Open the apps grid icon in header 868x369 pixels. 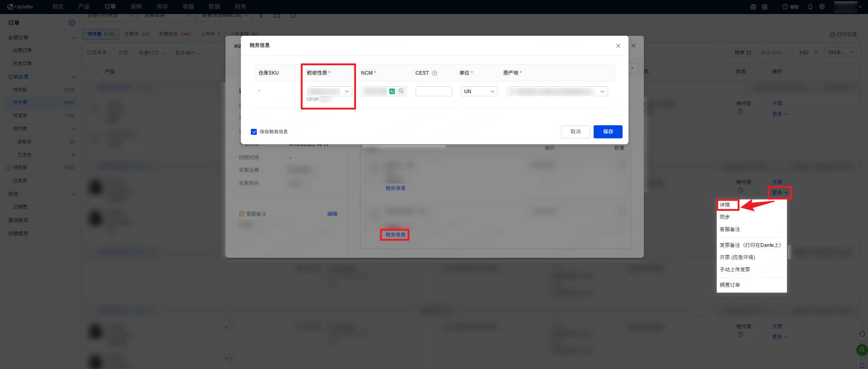click(x=765, y=7)
